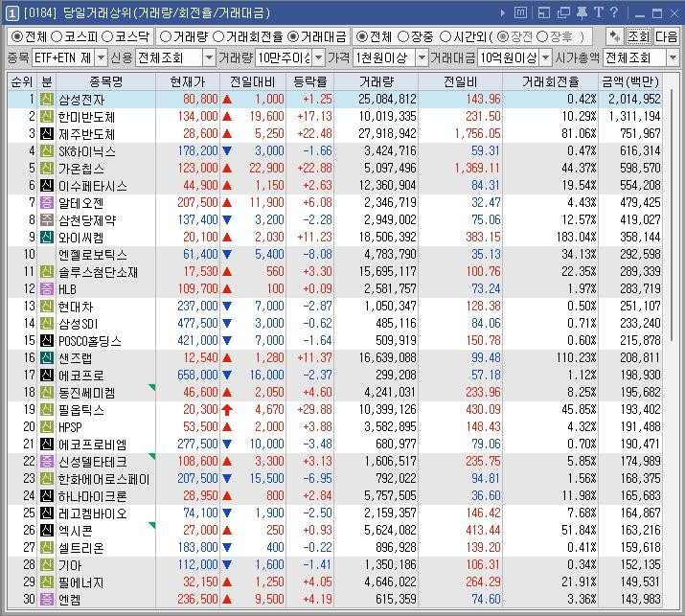Select the 거래회전율 radio button
685x616 pixels.
(x=218, y=36)
